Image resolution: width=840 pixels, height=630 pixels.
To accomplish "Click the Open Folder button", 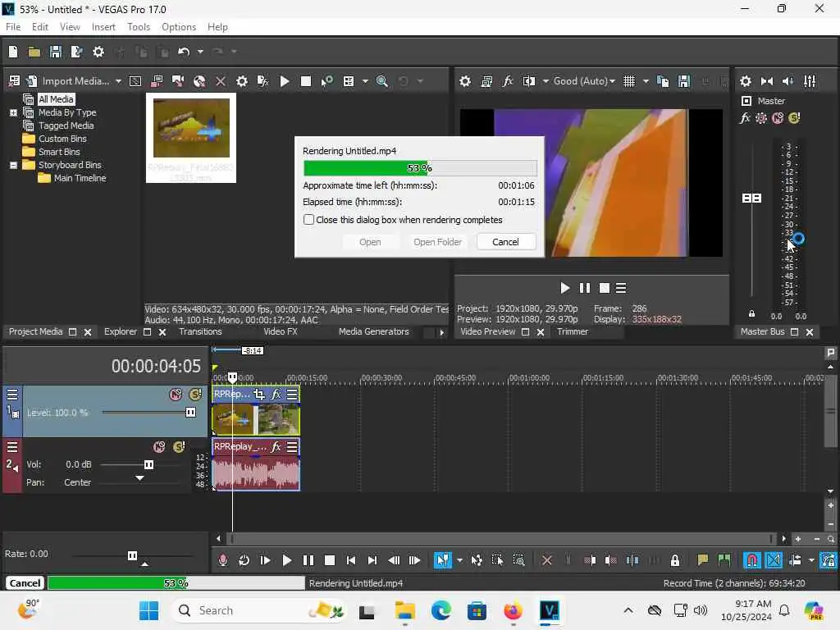I will [x=437, y=242].
